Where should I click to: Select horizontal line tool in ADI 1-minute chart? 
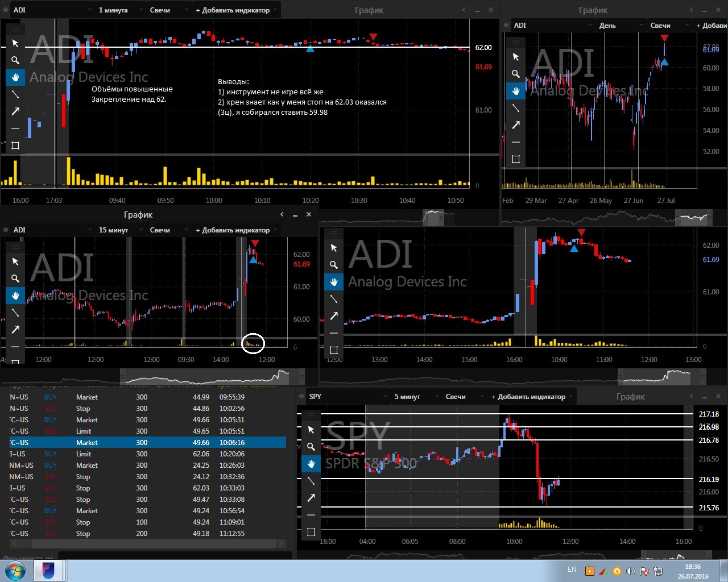15,128
